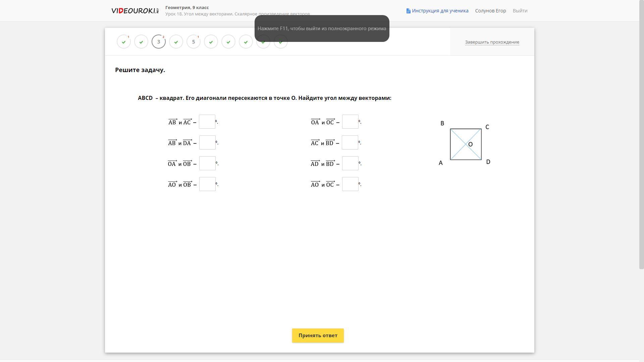Focus angle field for OA and OB

[x=207, y=163]
